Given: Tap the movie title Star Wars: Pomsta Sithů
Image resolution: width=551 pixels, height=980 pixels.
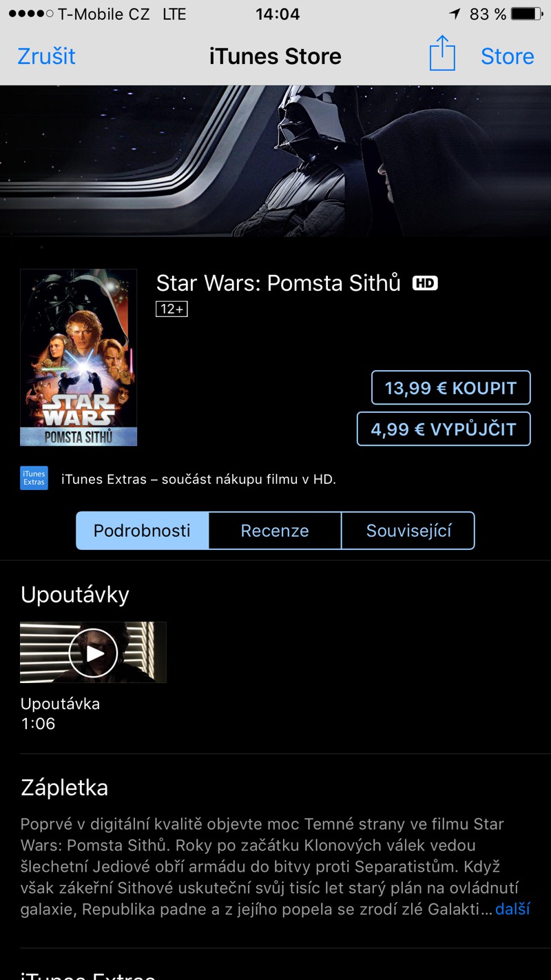Looking at the screenshot, I should [x=278, y=283].
